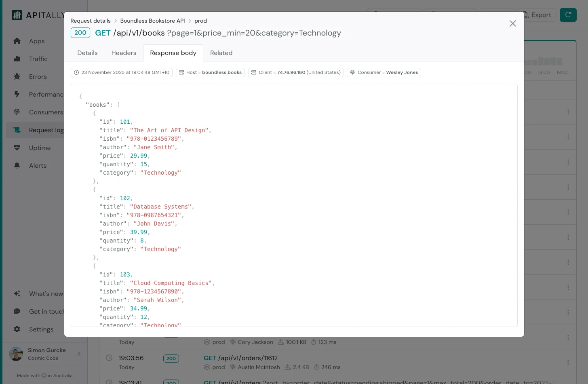Click the green refresh button
588x384 pixels.
pyautogui.click(x=568, y=15)
